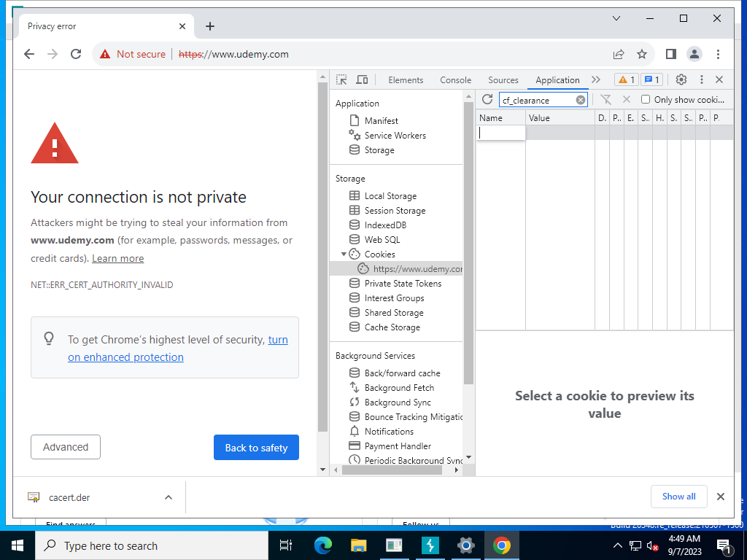Click the warnings count badge
Image resolution: width=747 pixels, height=560 pixels.
(626, 79)
